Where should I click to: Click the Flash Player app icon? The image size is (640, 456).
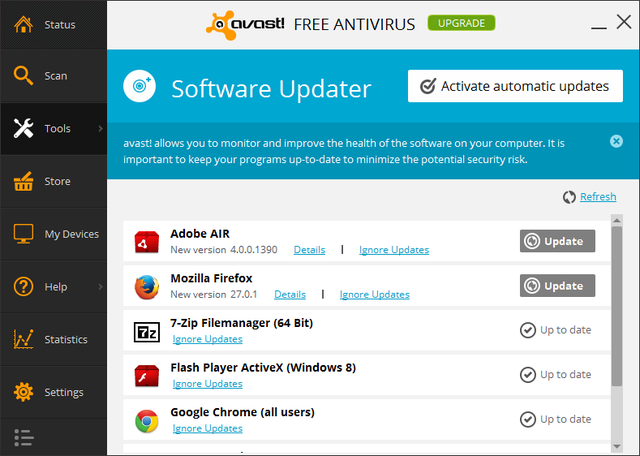[147, 376]
